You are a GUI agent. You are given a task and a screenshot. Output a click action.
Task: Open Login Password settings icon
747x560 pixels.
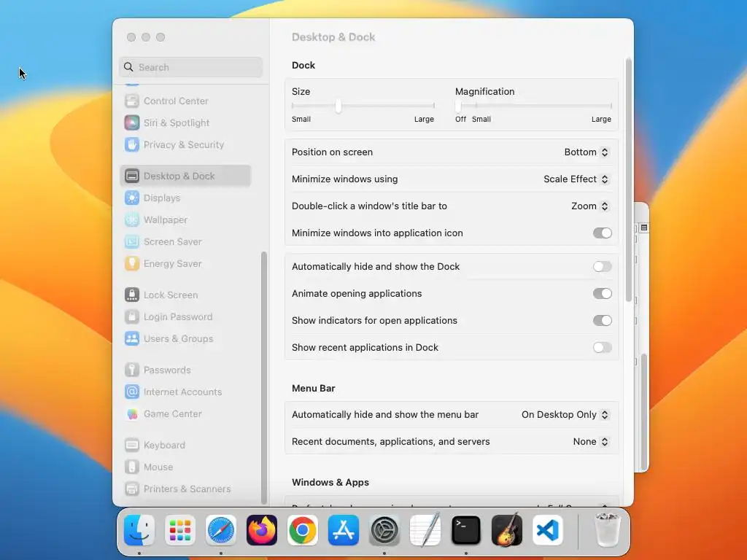pos(132,317)
